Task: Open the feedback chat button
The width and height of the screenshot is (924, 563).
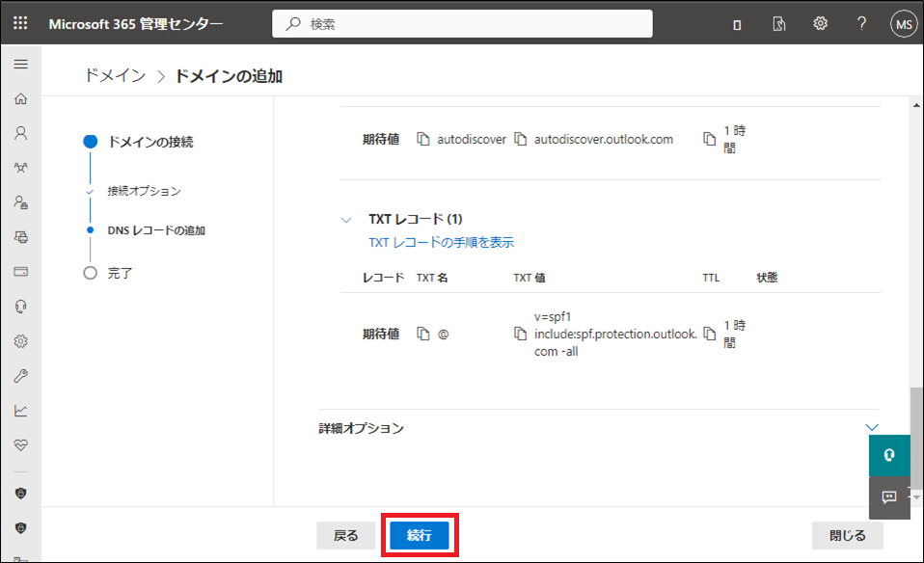Action: [x=889, y=497]
